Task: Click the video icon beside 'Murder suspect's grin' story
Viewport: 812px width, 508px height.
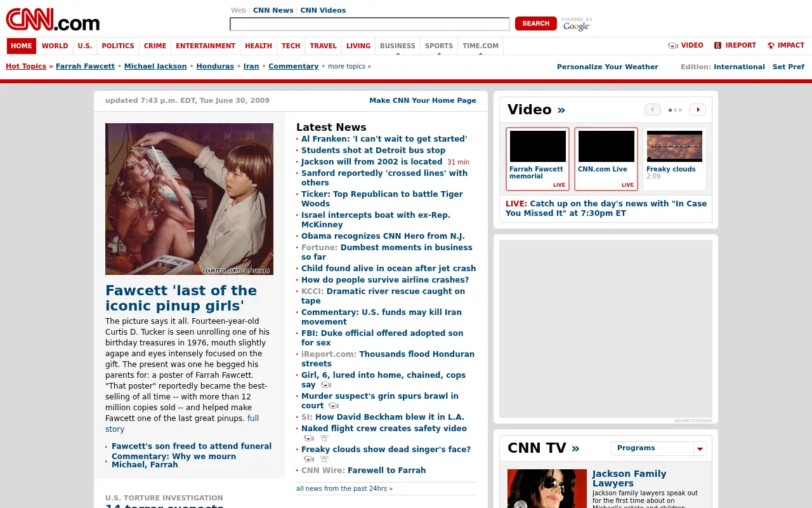Action: pos(334,406)
